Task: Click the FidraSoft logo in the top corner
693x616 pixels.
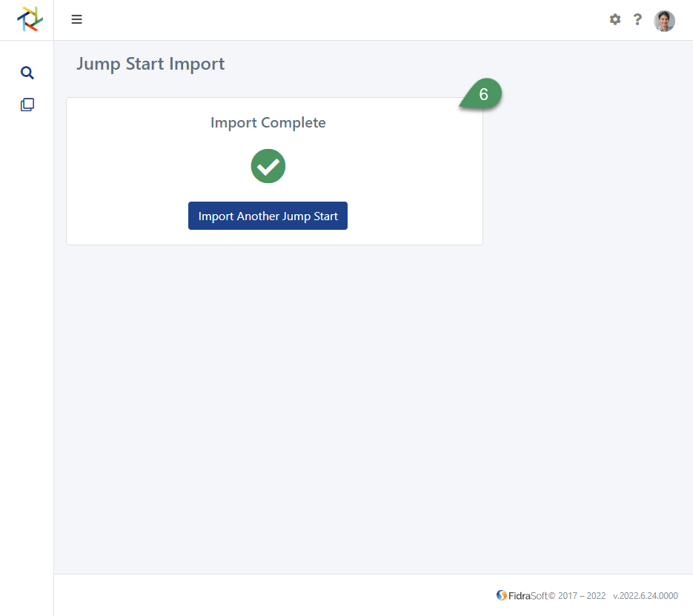Action: tap(28, 19)
